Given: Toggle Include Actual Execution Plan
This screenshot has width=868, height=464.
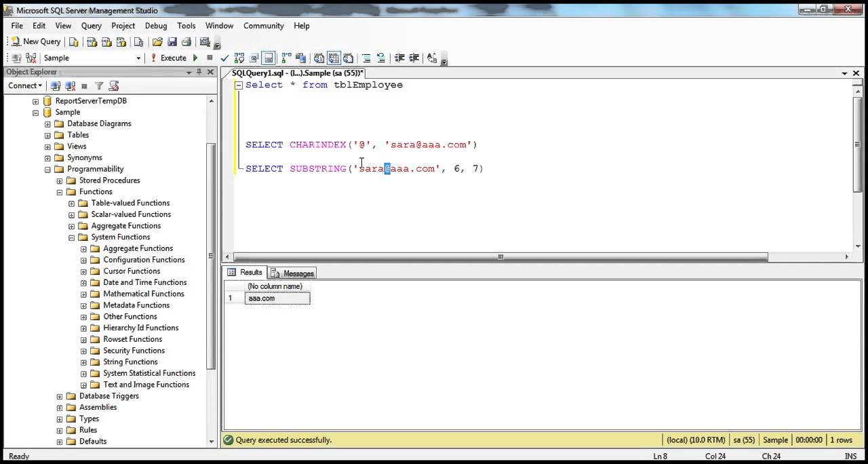Looking at the screenshot, I should click(286, 58).
